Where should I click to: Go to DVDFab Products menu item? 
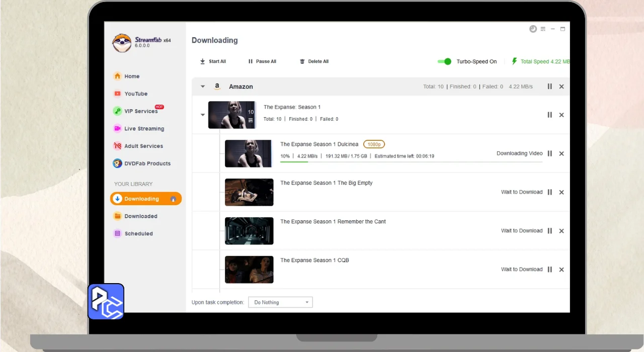click(x=147, y=163)
